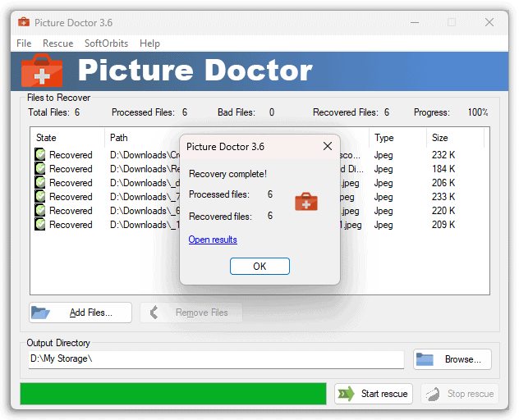
Task: Click the gray icon on Stop rescue
Action: [x=432, y=394]
